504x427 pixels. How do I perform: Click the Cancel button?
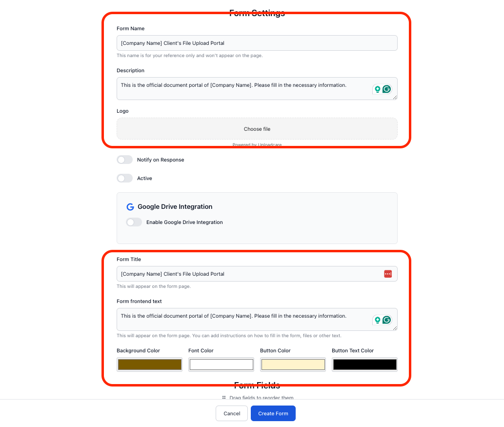232,413
